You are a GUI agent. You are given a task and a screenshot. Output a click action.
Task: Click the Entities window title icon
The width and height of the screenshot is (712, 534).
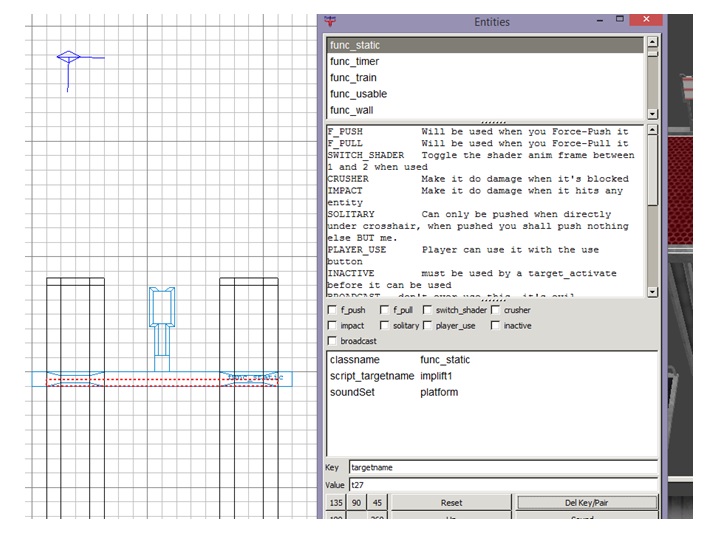[331, 21]
